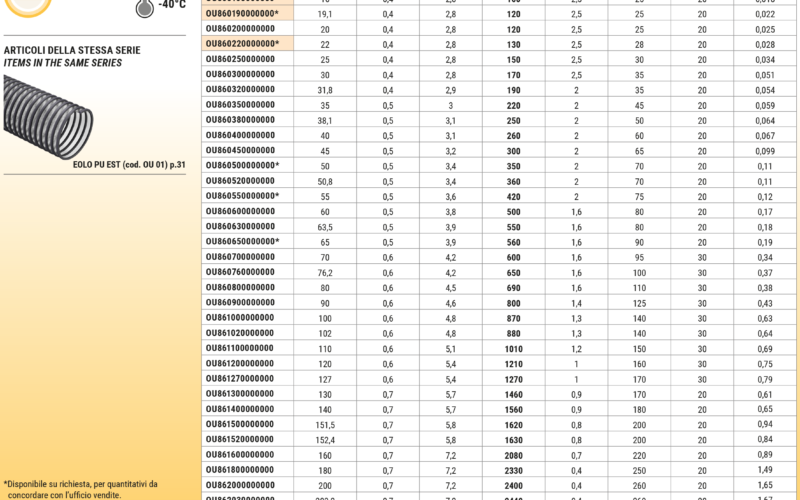
Task: Click the thermometer temperature icon
Action: click(x=144, y=7)
